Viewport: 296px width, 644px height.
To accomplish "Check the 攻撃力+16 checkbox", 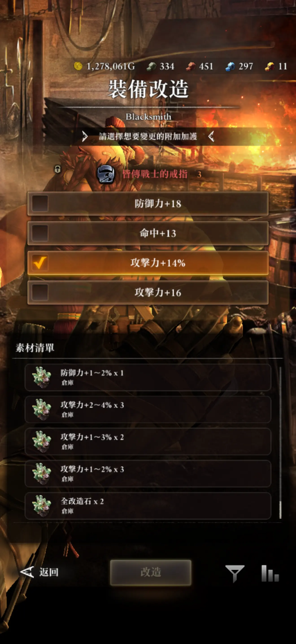I will point(40,292).
